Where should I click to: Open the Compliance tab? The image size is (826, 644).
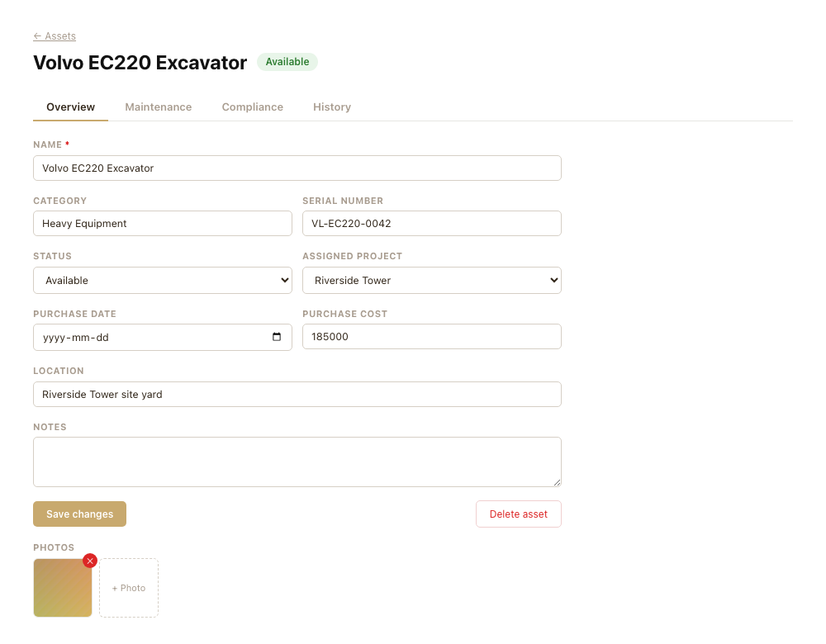coord(252,107)
